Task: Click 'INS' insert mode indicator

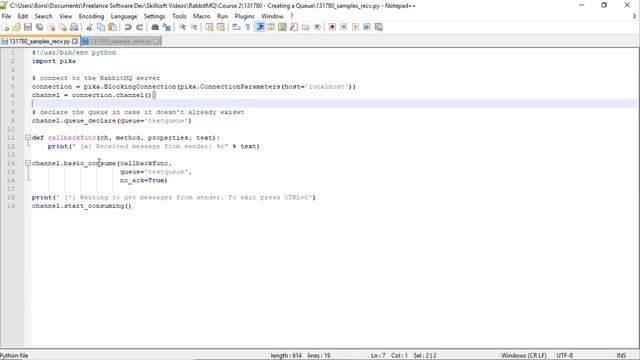Action: (x=621, y=356)
